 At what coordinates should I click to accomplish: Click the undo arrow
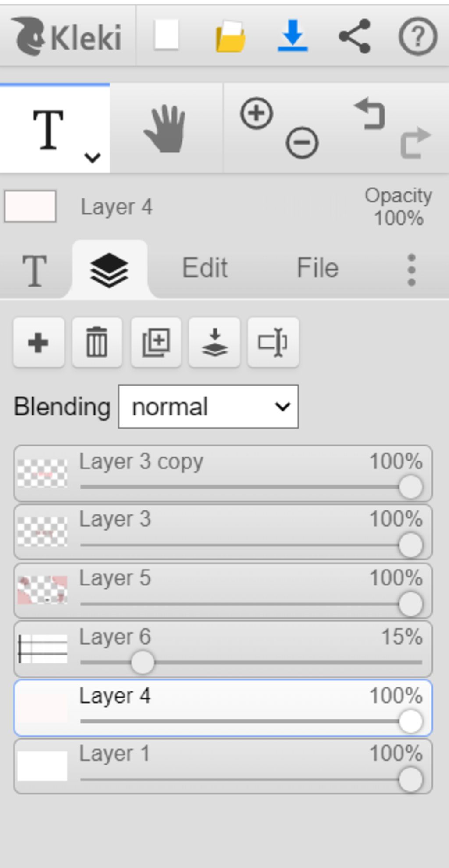[370, 113]
